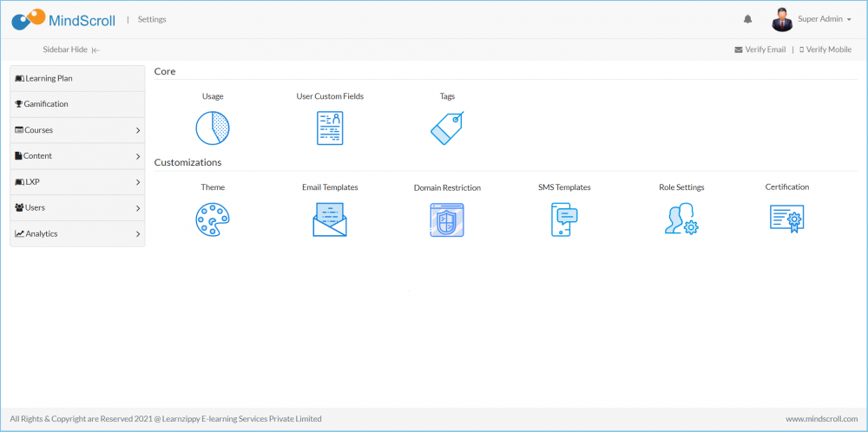This screenshot has width=868, height=432.
Task: Select Gamification in the sidebar
Action: [x=77, y=104]
